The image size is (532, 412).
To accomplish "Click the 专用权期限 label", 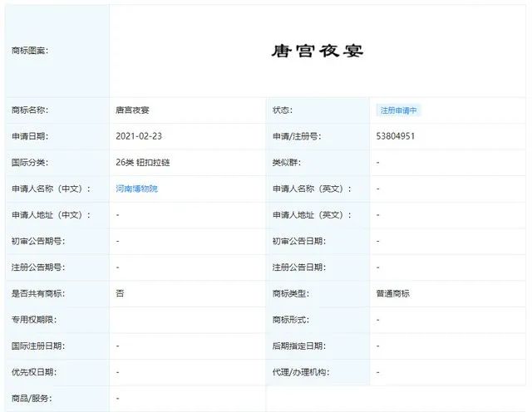I will tap(34, 320).
